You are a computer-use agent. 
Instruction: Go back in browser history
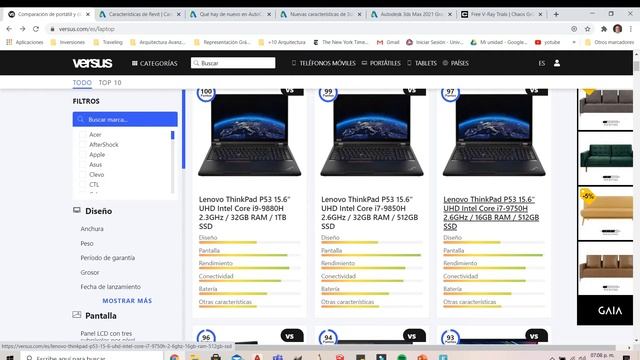tap(9, 29)
